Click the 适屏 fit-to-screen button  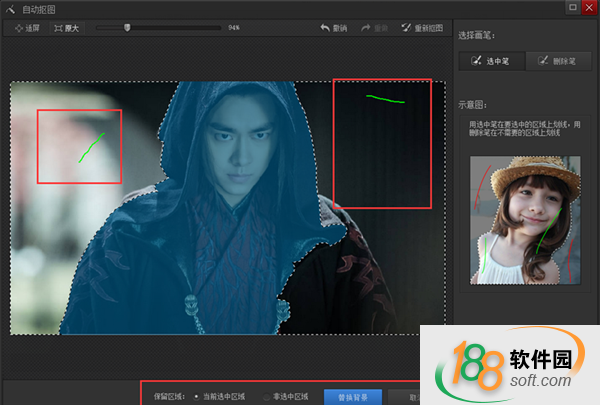[x=27, y=28]
